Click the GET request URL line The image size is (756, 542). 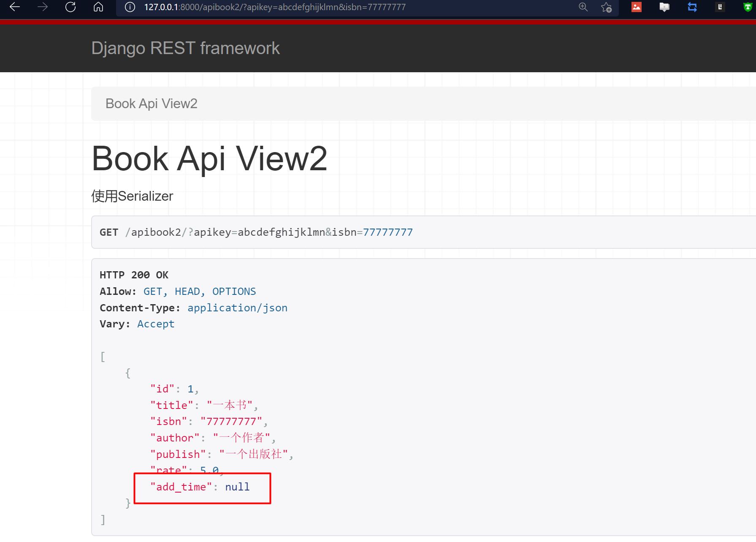tap(256, 232)
